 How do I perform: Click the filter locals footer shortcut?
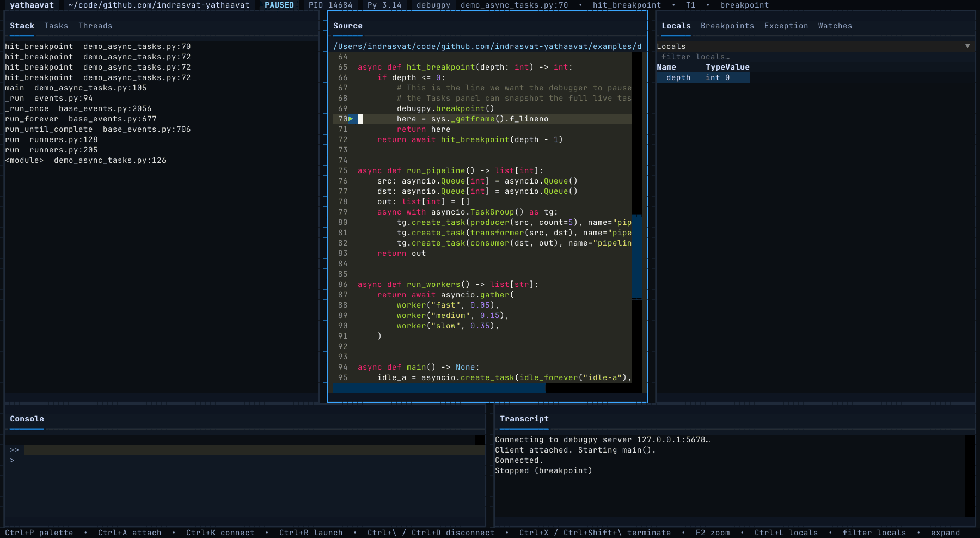[874, 533]
